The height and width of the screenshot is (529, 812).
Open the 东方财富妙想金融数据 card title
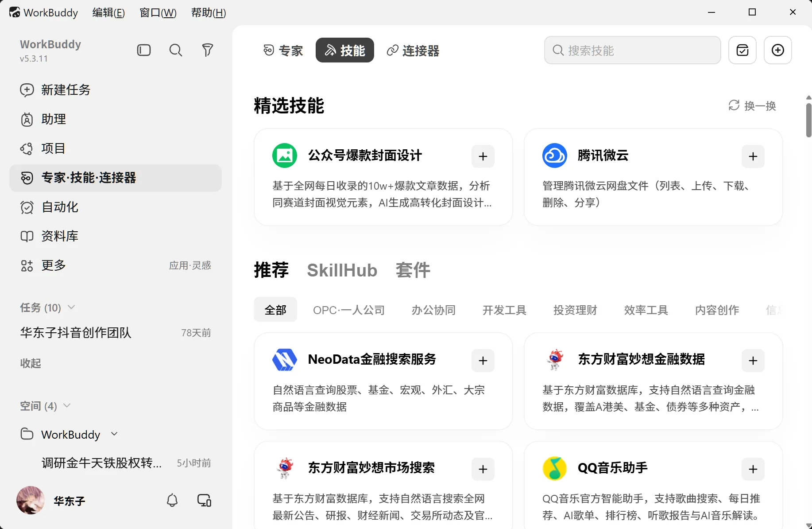(x=641, y=359)
